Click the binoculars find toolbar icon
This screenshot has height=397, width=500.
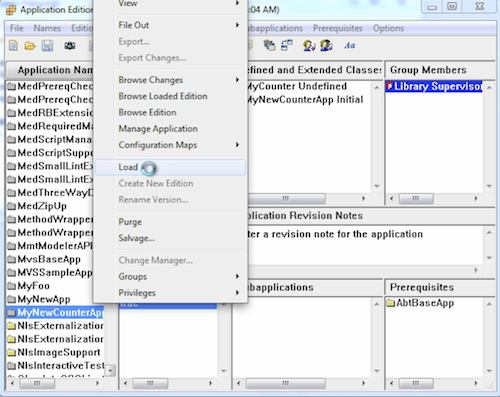[x=69, y=45]
